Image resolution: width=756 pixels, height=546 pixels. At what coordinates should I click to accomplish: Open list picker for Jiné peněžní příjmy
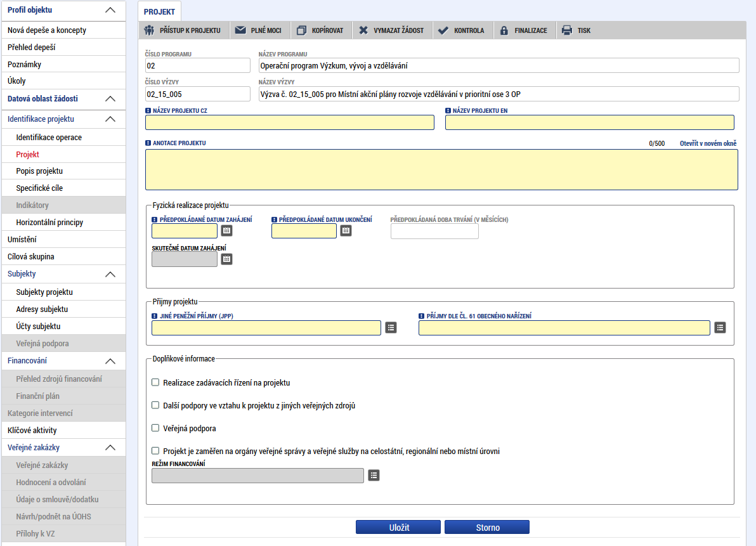[391, 328]
